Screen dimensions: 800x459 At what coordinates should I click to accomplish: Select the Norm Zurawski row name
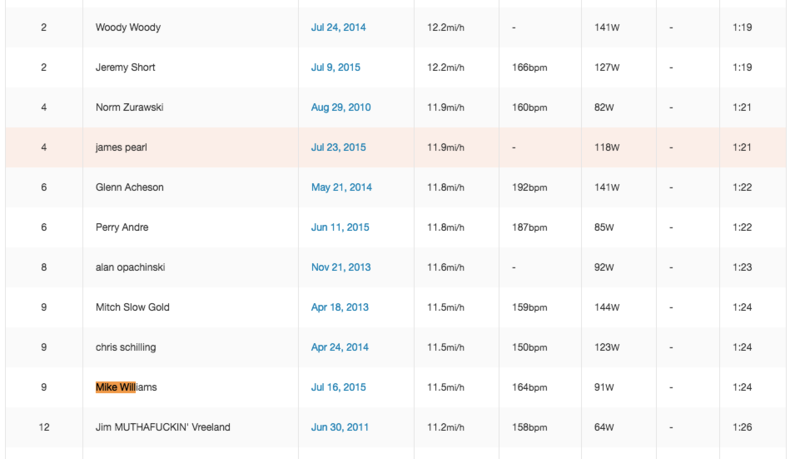(129, 108)
